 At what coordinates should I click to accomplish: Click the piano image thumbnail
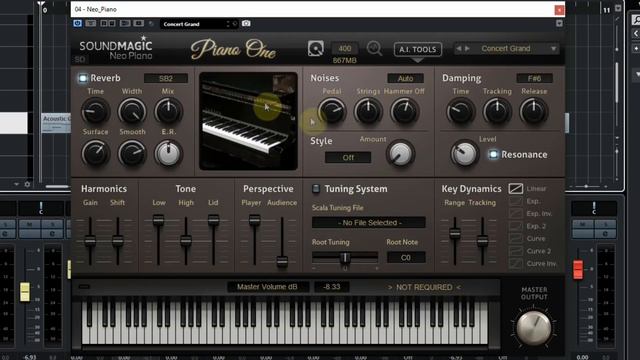tap(248, 121)
